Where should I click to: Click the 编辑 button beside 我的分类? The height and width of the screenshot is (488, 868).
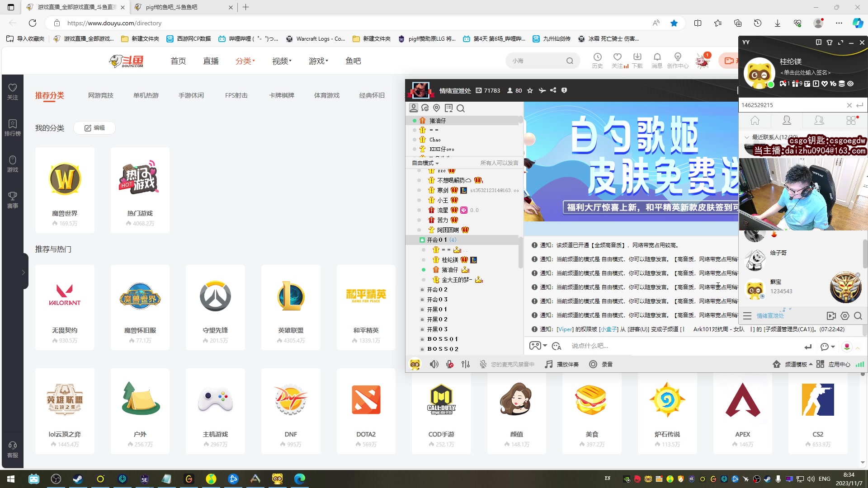pyautogui.click(x=94, y=128)
